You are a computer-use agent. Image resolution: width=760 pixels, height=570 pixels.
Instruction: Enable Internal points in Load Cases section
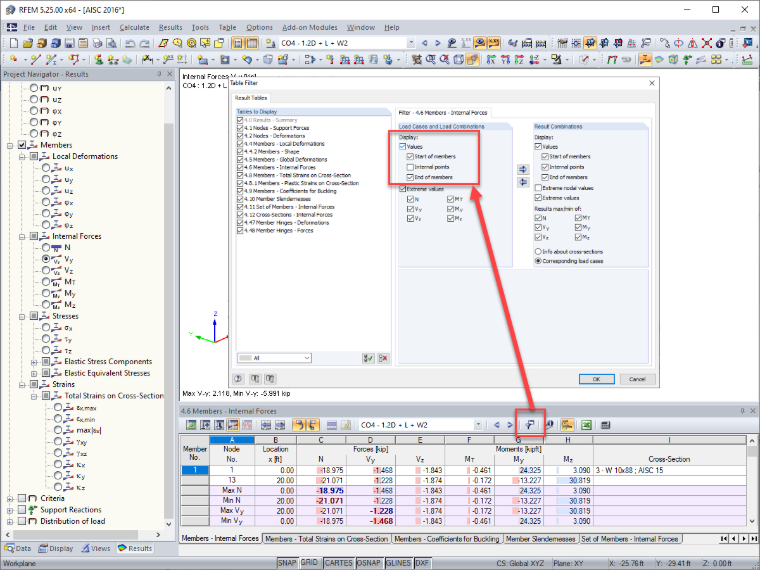(410, 167)
